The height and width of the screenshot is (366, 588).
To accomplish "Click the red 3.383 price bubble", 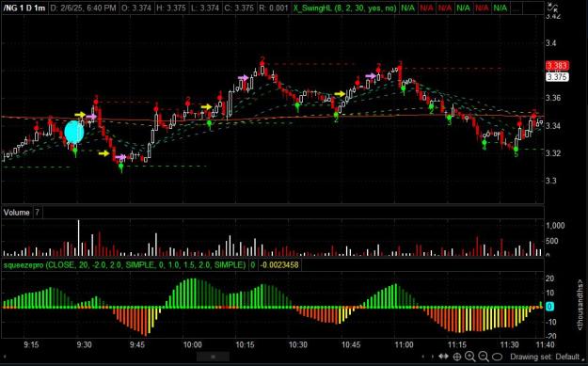I will 557,66.
